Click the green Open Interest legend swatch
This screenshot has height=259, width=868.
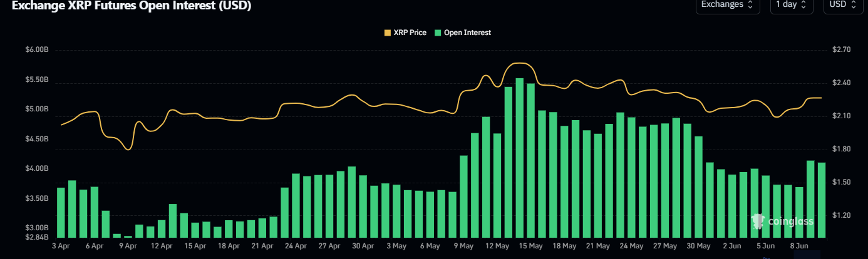coord(438,33)
